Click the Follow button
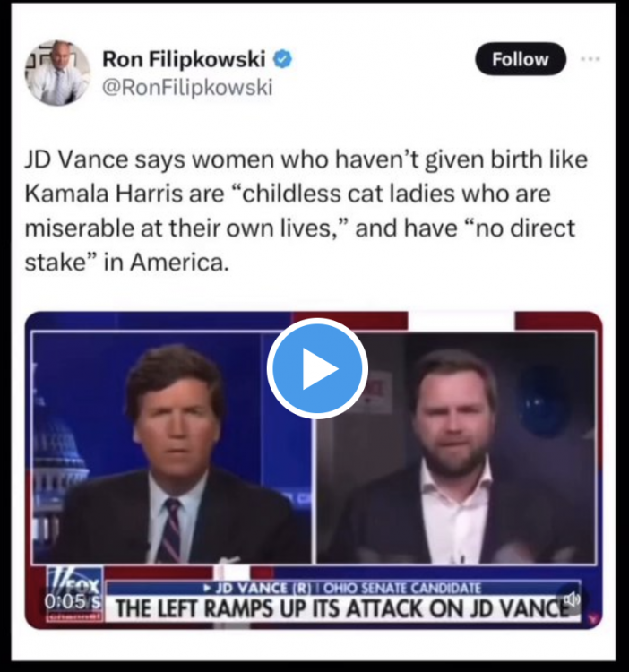Image resolution: width=629 pixels, height=672 pixels. [521, 59]
